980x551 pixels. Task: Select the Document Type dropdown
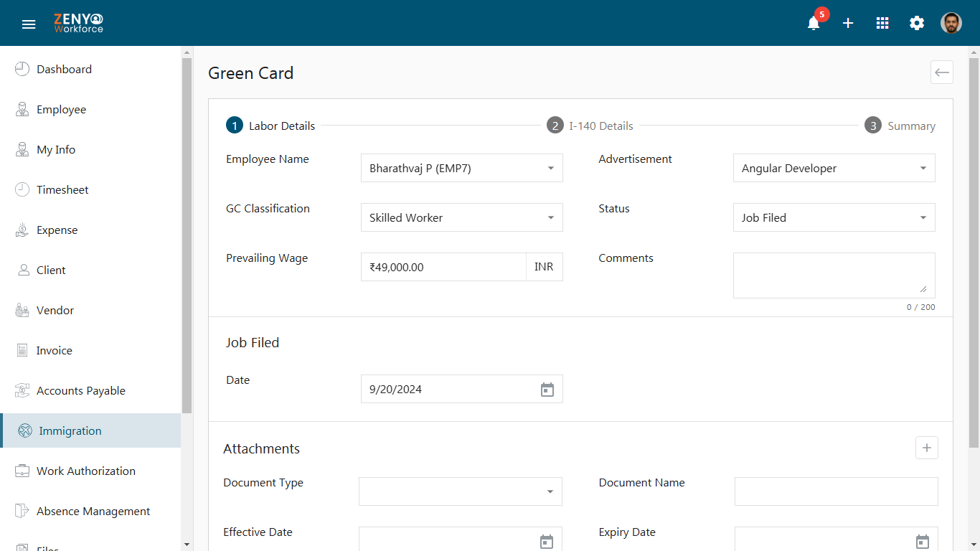pyautogui.click(x=460, y=491)
